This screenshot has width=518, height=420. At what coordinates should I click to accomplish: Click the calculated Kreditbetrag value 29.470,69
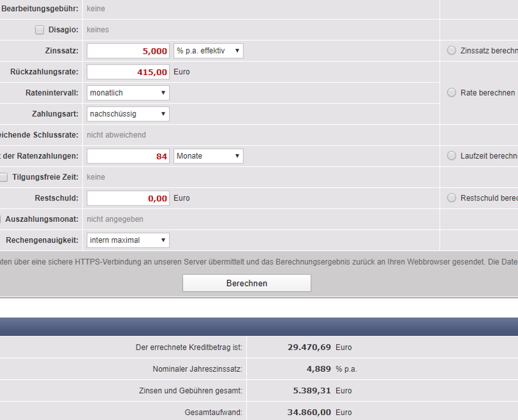pyautogui.click(x=309, y=347)
